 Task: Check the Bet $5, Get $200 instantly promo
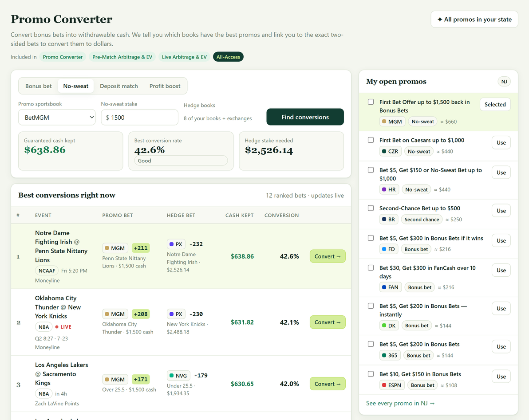coord(371,306)
